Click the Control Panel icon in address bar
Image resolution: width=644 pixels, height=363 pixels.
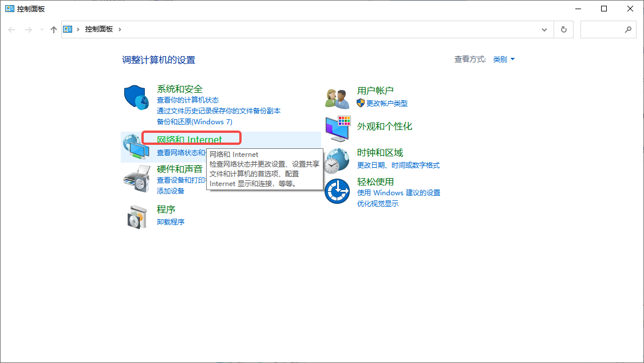(x=68, y=29)
